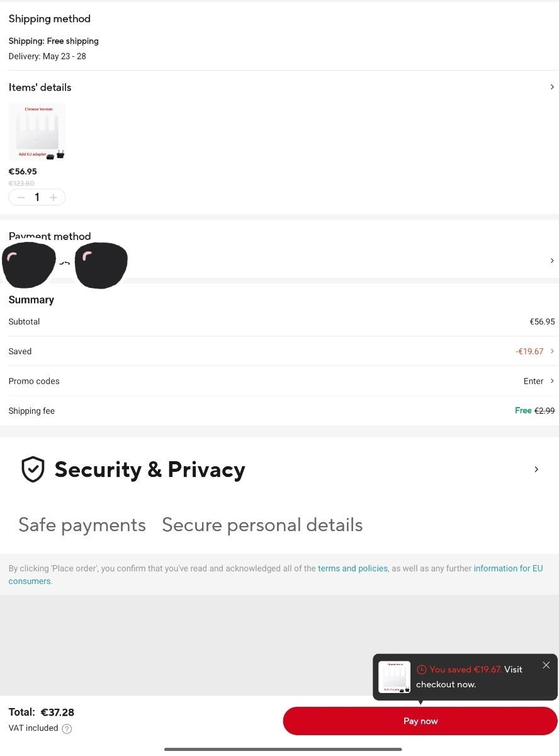
Task: Select the Promo codes row
Action: (x=279, y=381)
